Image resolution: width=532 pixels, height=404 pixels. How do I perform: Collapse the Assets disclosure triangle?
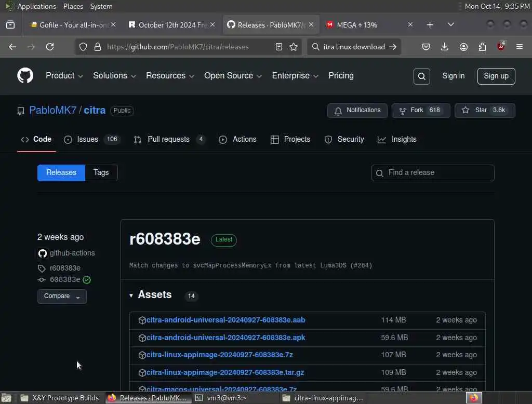[x=131, y=295]
